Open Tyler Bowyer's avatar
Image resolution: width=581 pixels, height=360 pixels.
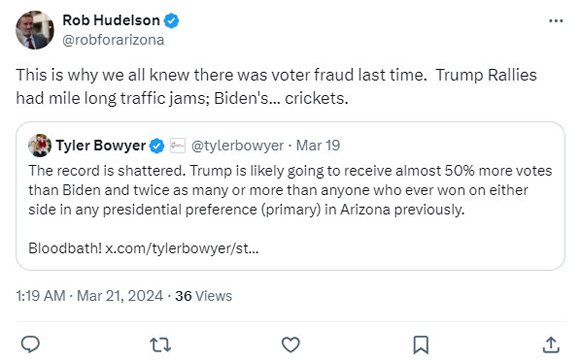(x=40, y=146)
